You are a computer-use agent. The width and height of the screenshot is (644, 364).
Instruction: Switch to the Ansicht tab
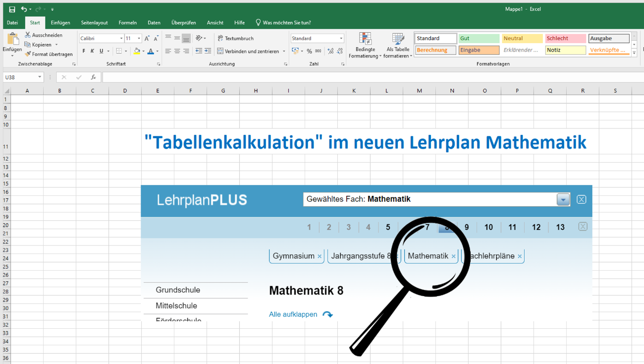click(215, 23)
